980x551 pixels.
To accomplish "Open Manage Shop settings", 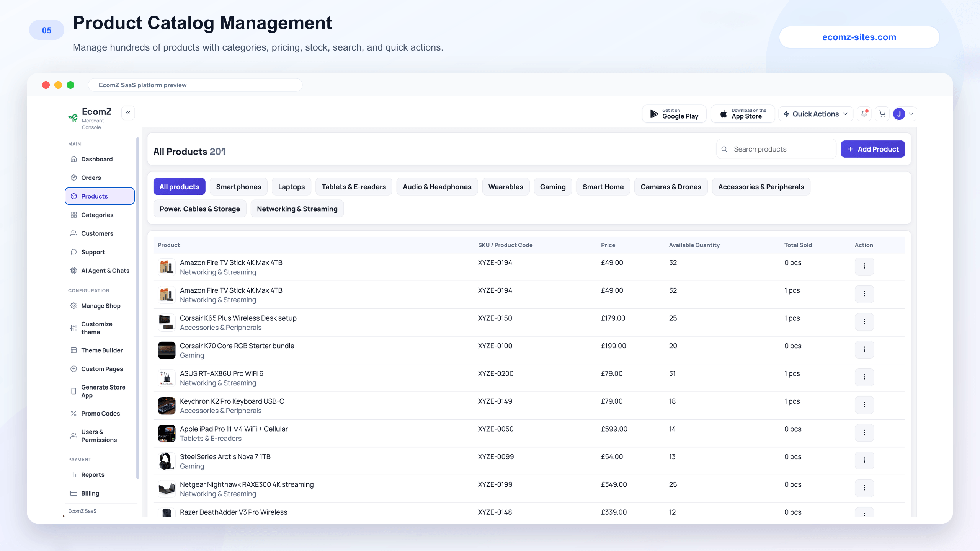I will pyautogui.click(x=100, y=306).
